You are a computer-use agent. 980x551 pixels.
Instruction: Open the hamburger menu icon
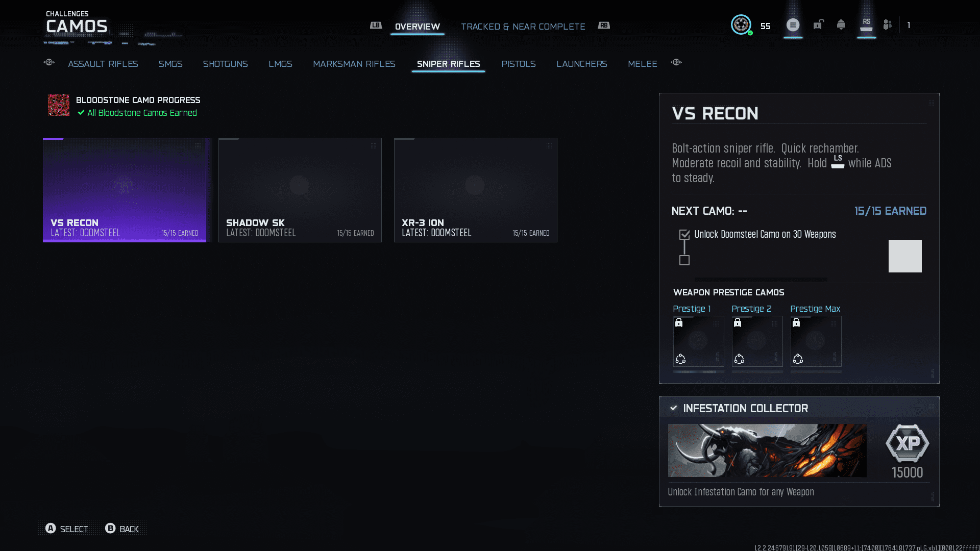pyautogui.click(x=793, y=25)
